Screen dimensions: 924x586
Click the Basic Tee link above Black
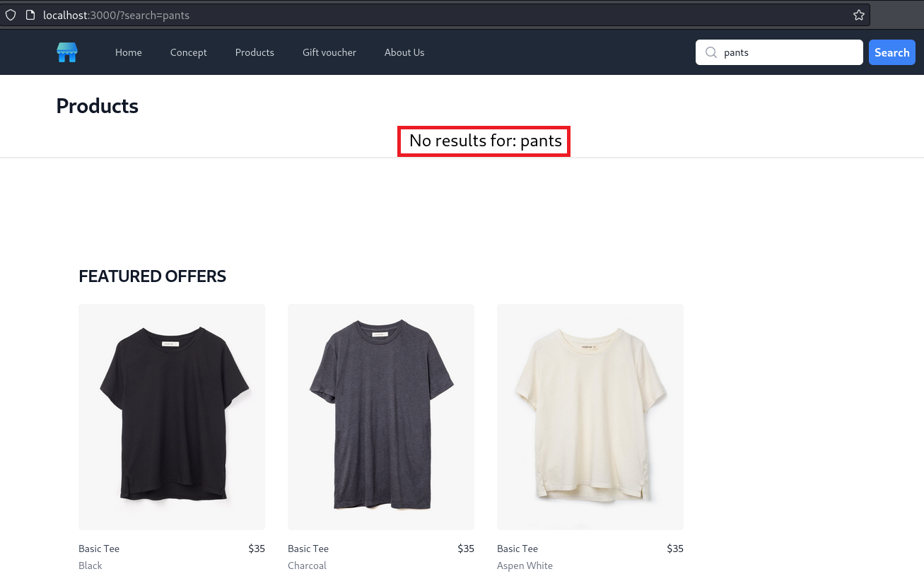pos(99,549)
